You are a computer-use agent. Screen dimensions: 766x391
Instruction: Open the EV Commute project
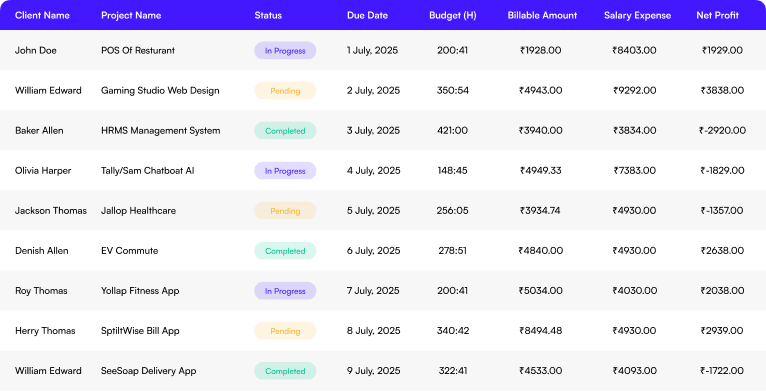(129, 251)
